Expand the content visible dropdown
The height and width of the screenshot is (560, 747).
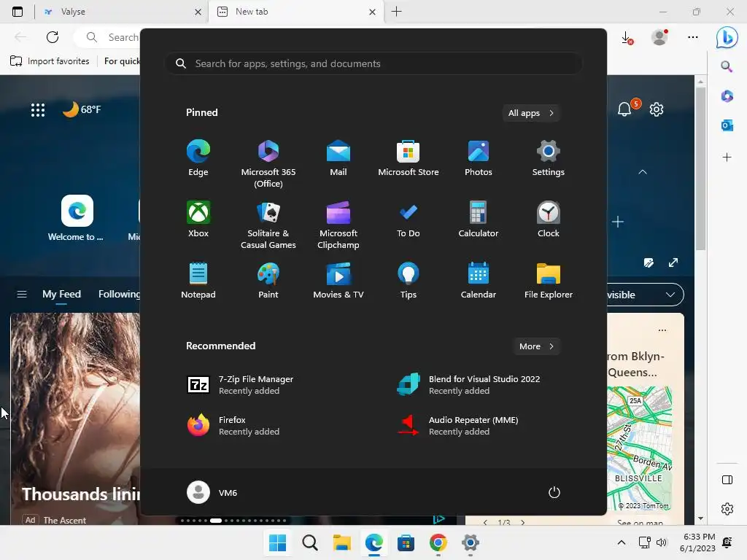point(645,295)
